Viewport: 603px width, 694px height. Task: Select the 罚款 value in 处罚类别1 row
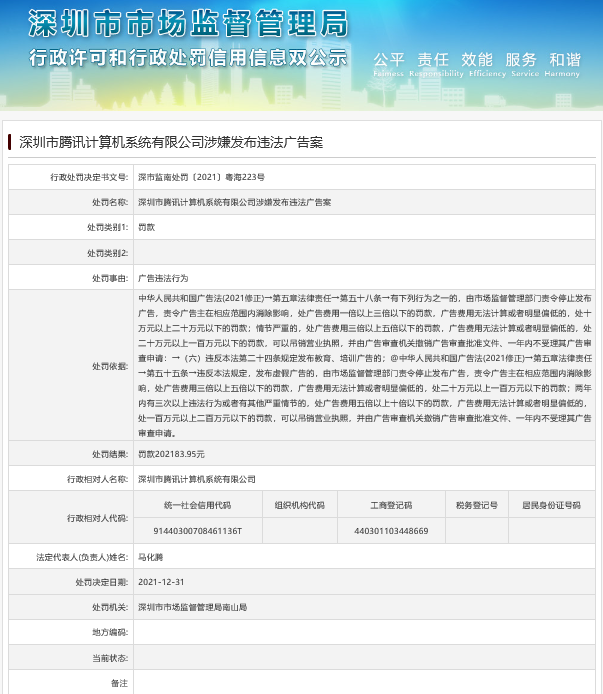pyautogui.click(x=147, y=227)
